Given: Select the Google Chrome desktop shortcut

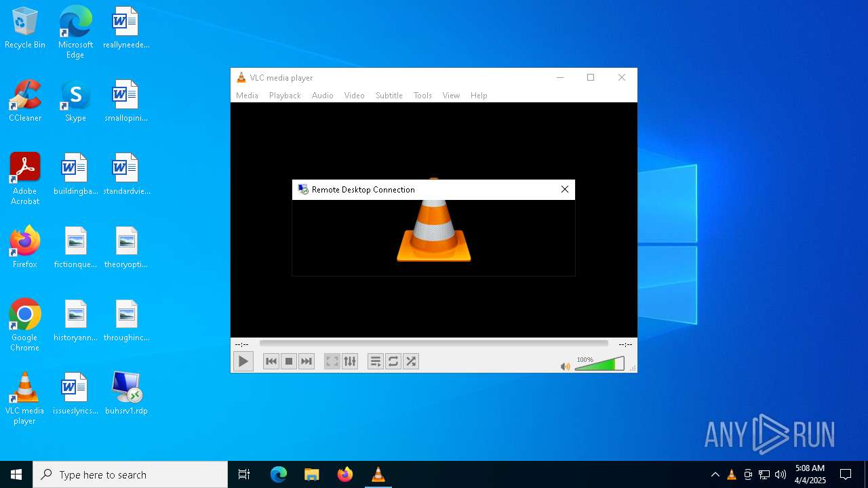Looking at the screenshot, I should (x=25, y=325).
